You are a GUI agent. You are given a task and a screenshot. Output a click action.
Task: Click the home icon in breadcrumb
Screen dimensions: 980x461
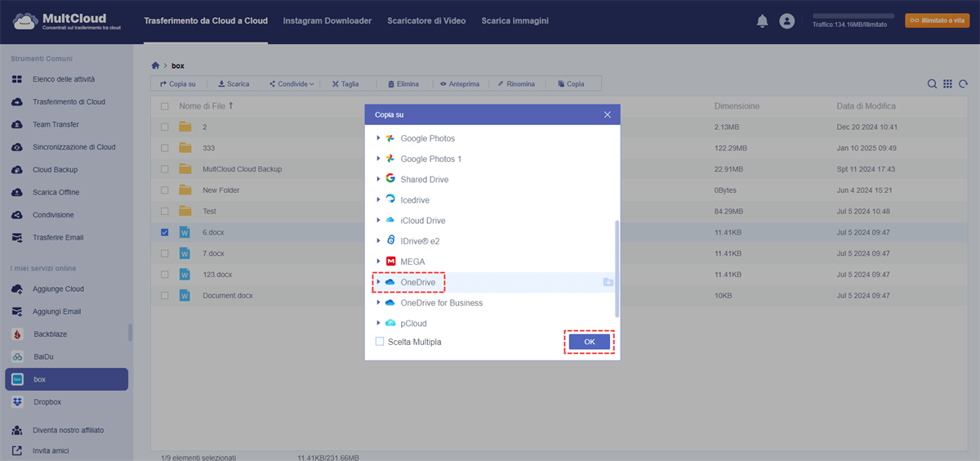click(156, 65)
